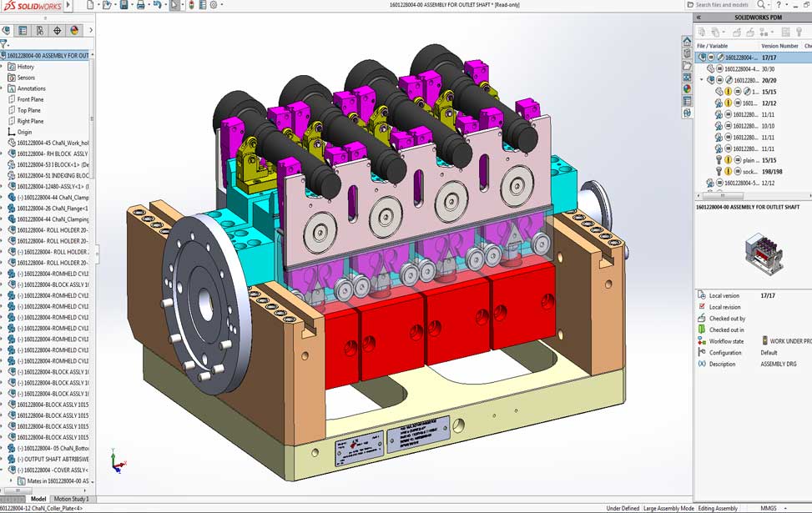Click the Save icon in the toolbar
Image resolution: width=812 pixels, height=513 pixels.
coord(124,5)
